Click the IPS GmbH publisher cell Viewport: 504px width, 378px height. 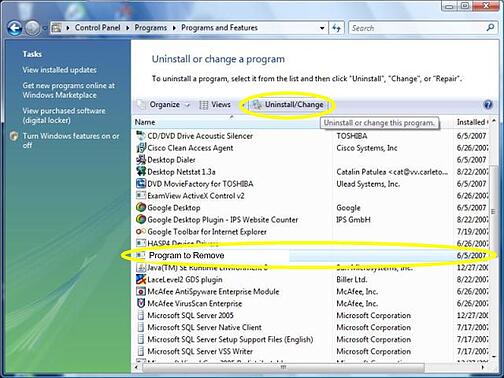coord(353,220)
